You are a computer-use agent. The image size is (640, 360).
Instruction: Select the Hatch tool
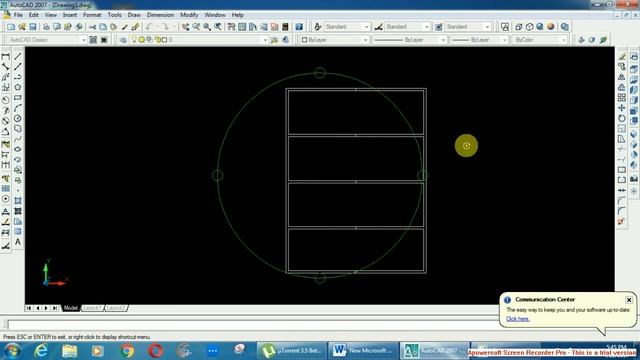[18, 201]
